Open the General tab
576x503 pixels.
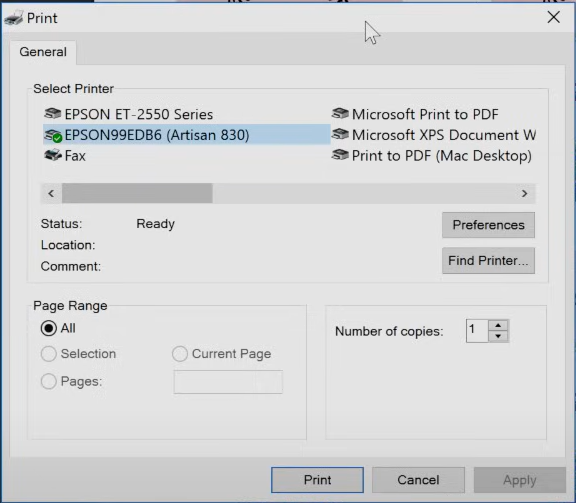(x=43, y=52)
